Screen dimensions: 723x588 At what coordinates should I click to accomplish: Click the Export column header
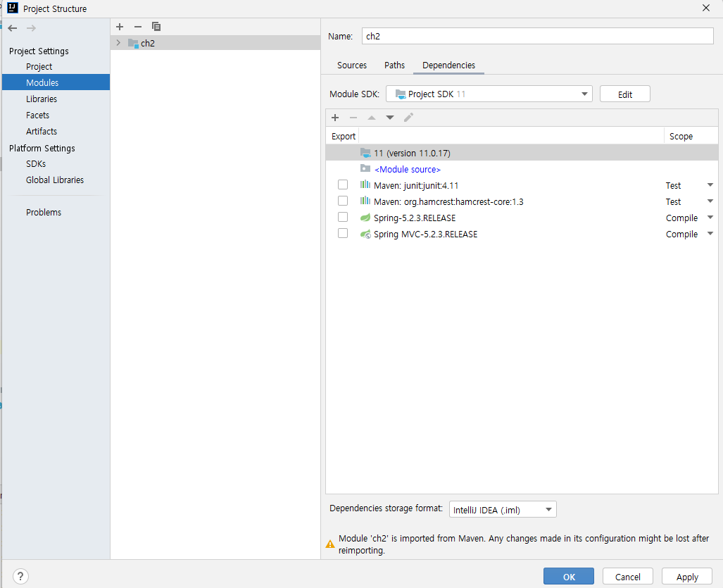(344, 136)
